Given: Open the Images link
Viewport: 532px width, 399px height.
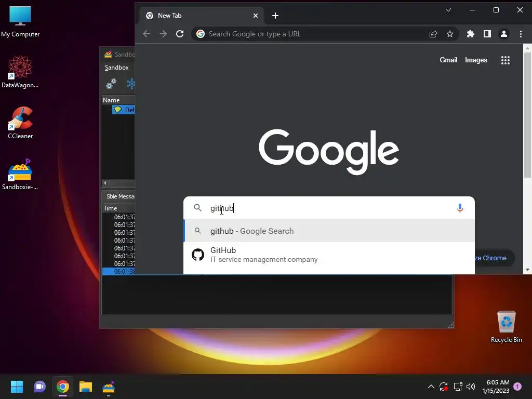Looking at the screenshot, I should pos(476,60).
